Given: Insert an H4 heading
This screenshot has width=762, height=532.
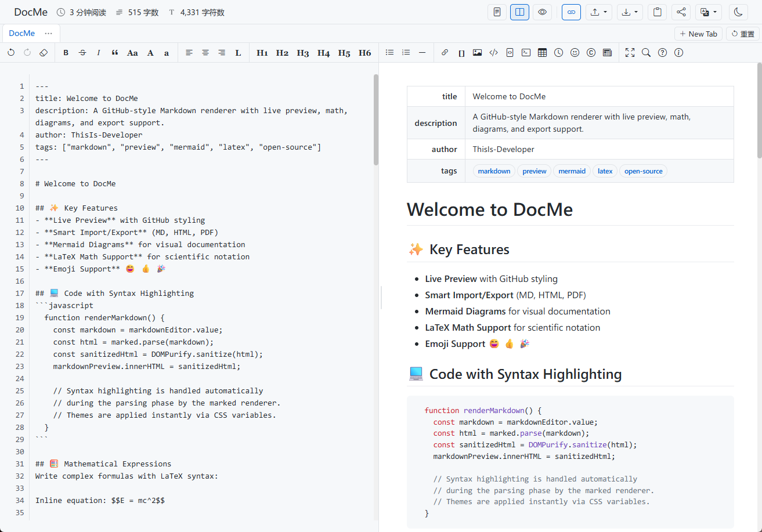Looking at the screenshot, I should [x=323, y=53].
